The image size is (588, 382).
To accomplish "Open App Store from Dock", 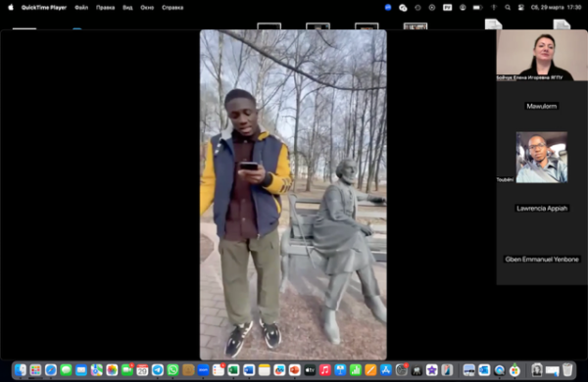I will pyautogui.click(x=386, y=370).
